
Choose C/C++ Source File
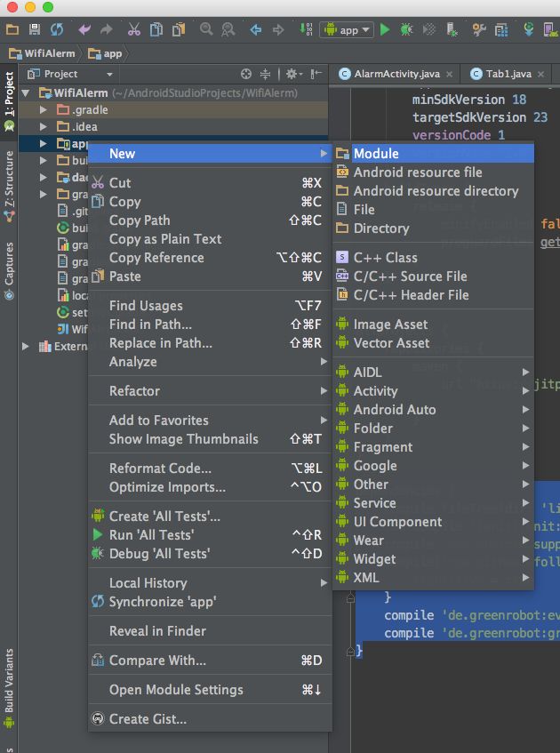pyautogui.click(x=433, y=276)
